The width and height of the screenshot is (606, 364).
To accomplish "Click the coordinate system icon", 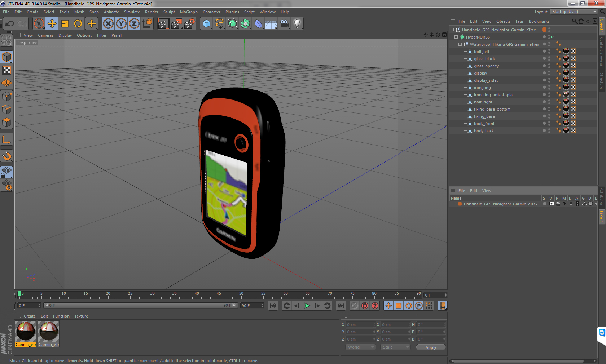I will [x=147, y=24].
